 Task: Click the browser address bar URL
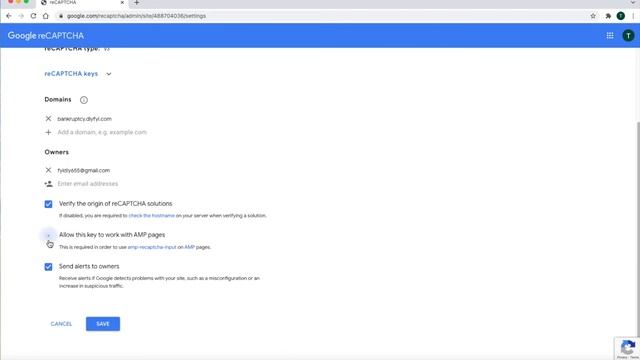136,16
